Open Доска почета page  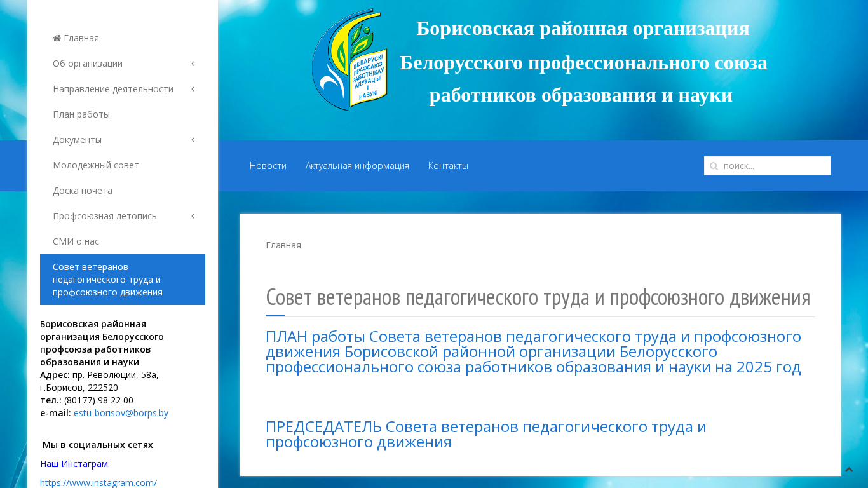pyautogui.click(x=123, y=191)
